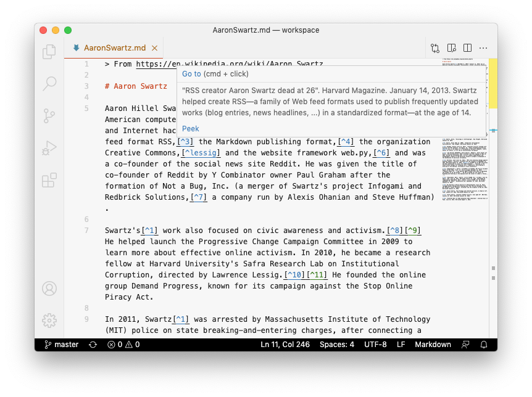Click footnote reference [^7]
This screenshot has width=532, height=397.
199,197
